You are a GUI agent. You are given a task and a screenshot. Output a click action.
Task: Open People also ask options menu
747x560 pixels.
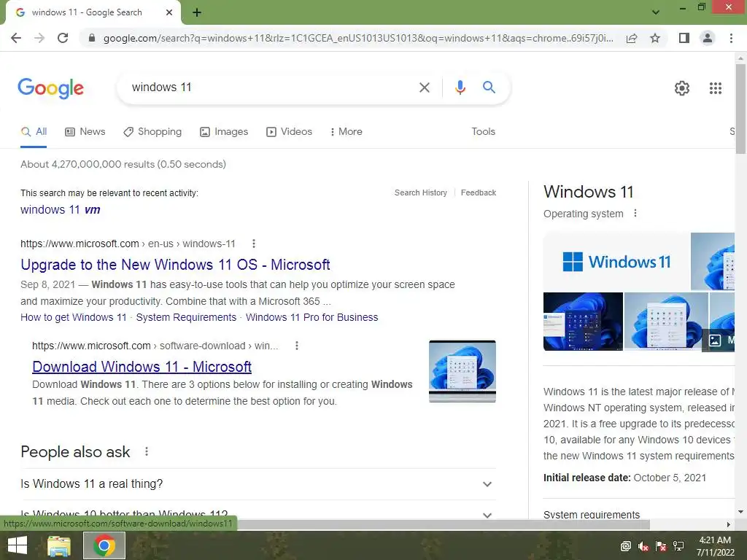[x=147, y=451]
